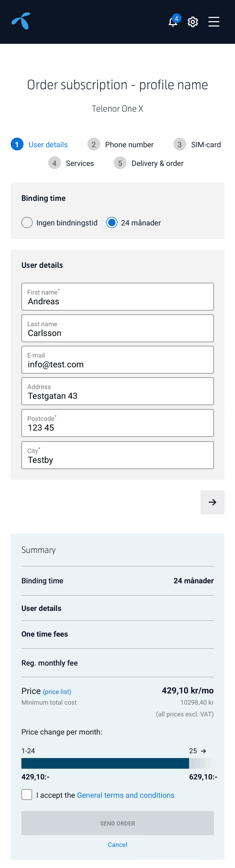Click the Telenor logo icon
Viewport: 235px width, 868px height.
[21, 21]
